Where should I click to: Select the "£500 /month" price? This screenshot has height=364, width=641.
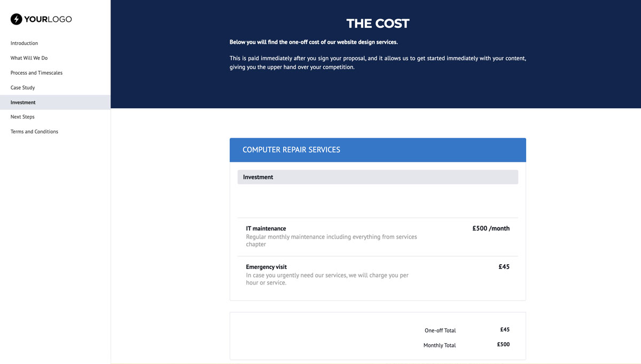(x=491, y=228)
